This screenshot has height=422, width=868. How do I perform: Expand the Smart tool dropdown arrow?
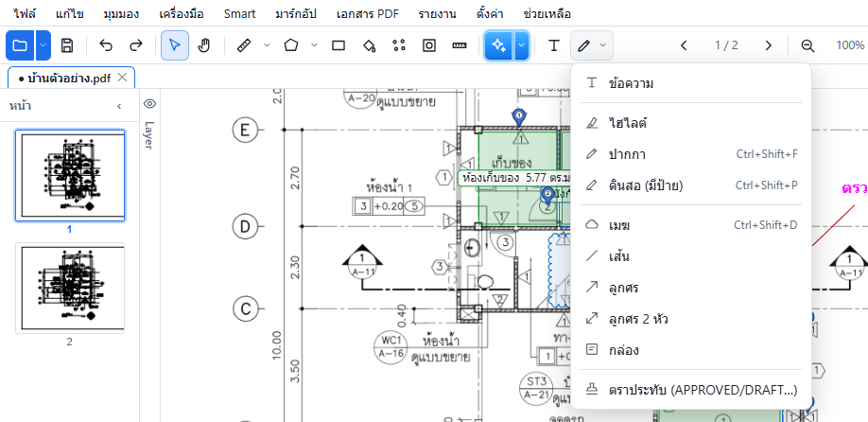coord(522,45)
